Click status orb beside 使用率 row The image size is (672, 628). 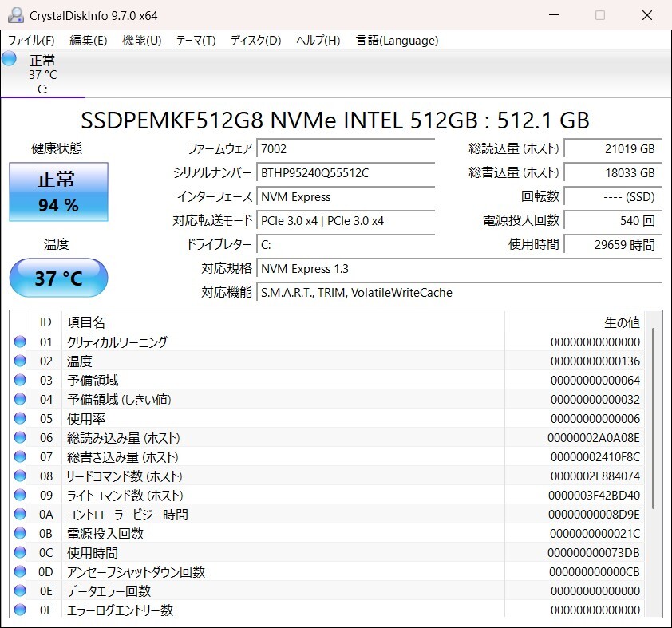point(20,418)
